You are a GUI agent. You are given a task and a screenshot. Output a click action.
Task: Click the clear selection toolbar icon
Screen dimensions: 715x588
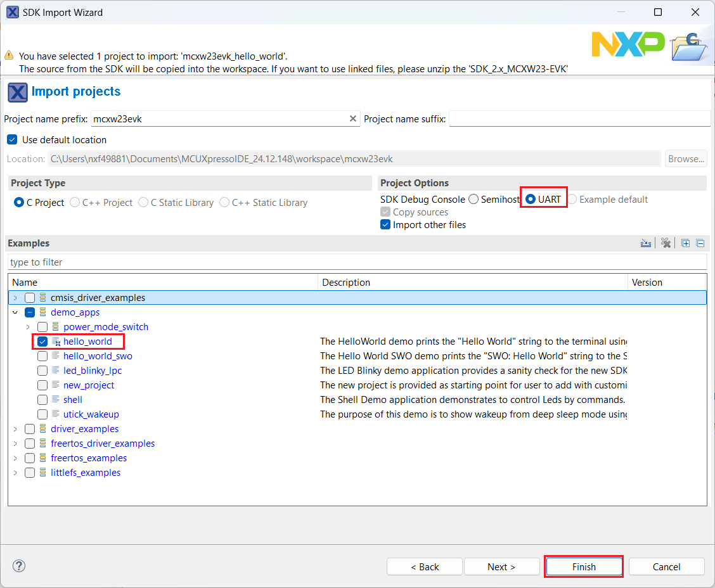(666, 243)
